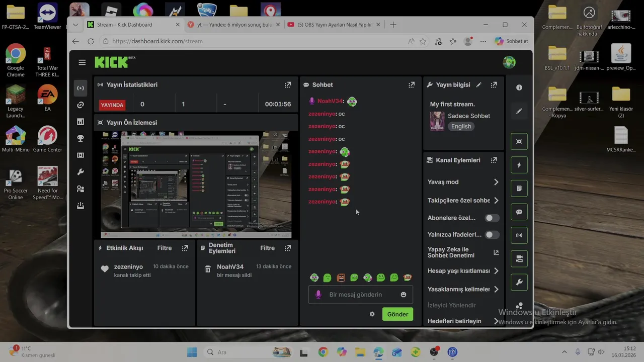This screenshot has height=362, width=644.
Task: Open the video clips sidebar icon
Action: click(x=80, y=155)
